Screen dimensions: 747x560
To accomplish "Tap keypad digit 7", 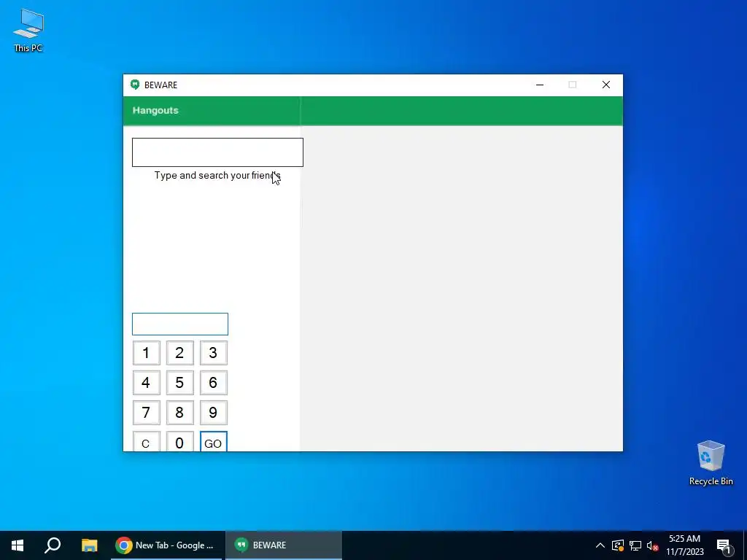I will point(146,413).
